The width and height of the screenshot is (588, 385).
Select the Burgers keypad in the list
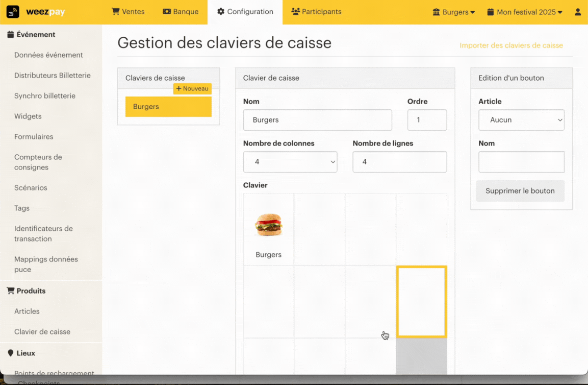[168, 107]
